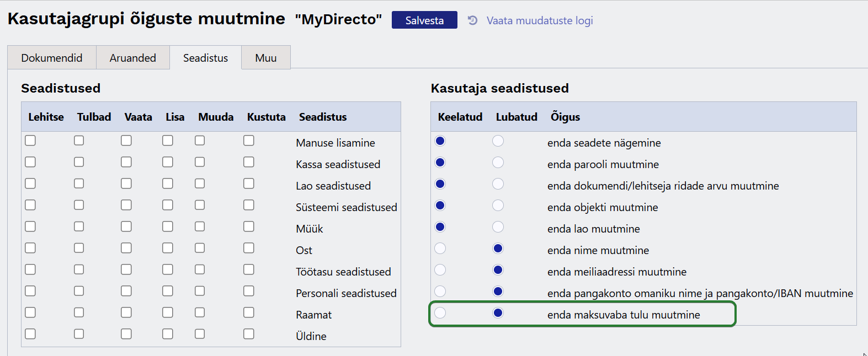This screenshot has width=868, height=356.
Task: Switch to the Dokumendid tab
Action: pyautogui.click(x=52, y=58)
